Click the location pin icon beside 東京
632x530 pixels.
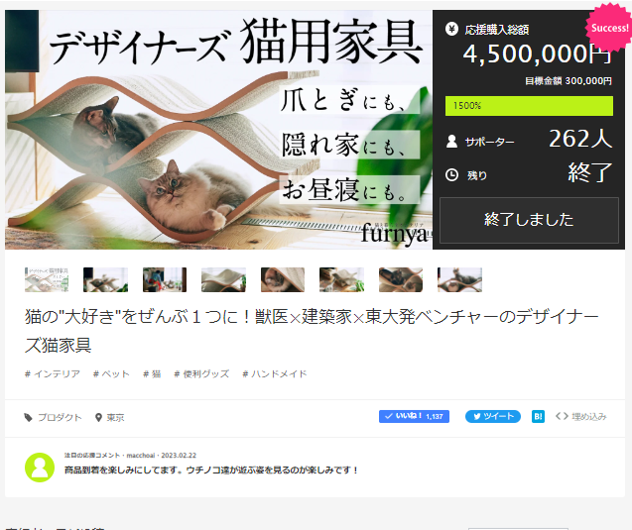point(98,417)
